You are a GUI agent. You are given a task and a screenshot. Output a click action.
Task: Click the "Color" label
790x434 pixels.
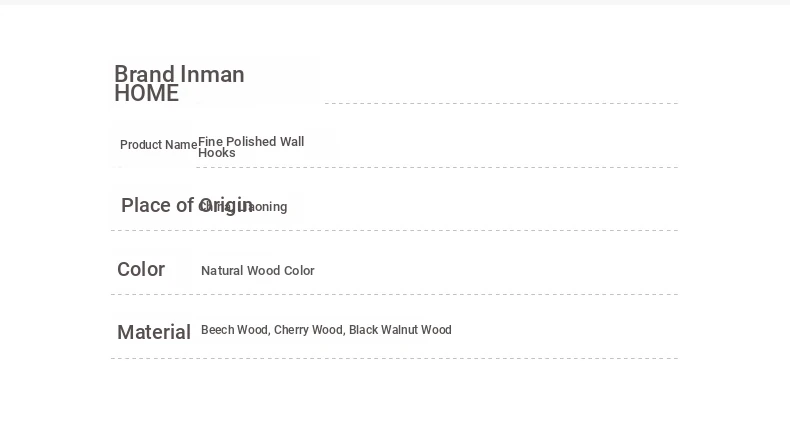coord(141,269)
